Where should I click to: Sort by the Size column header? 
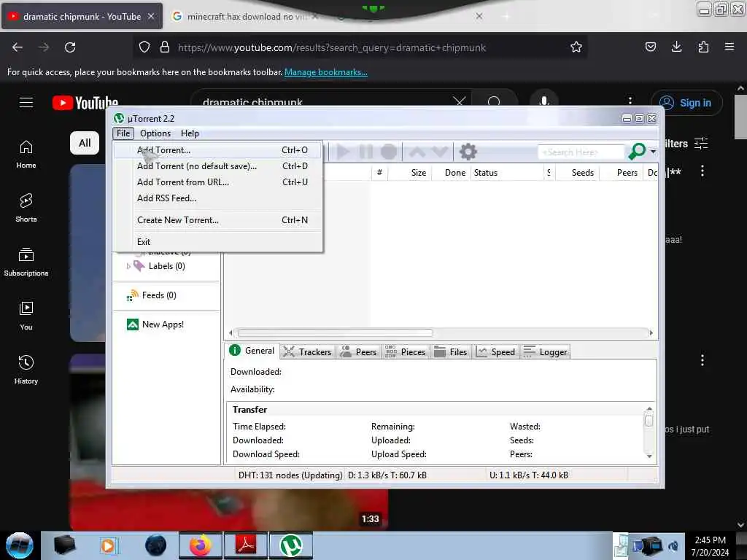(410, 173)
